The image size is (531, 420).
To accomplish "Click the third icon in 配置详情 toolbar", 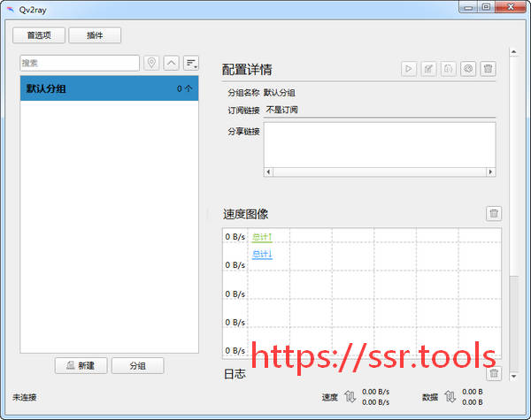I will 449,68.
